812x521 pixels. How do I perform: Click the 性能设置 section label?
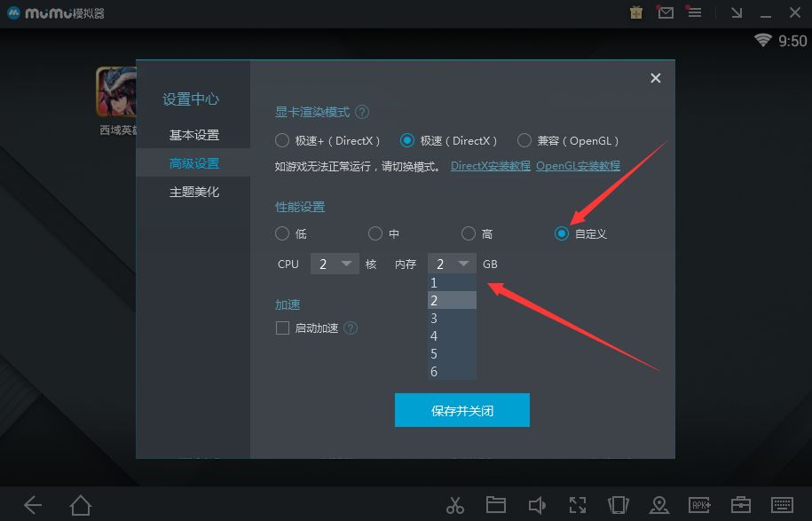(300, 207)
